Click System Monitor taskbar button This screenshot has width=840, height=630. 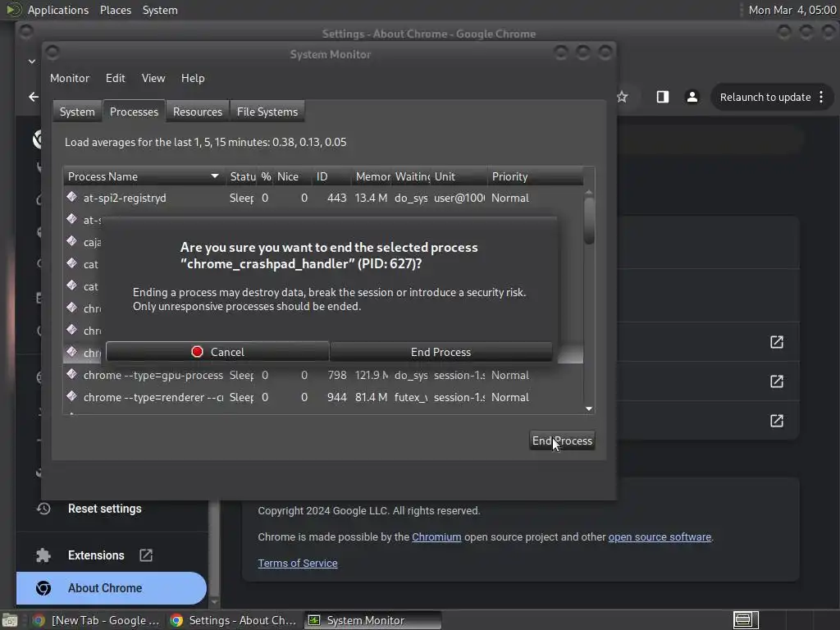pyautogui.click(x=373, y=620)
